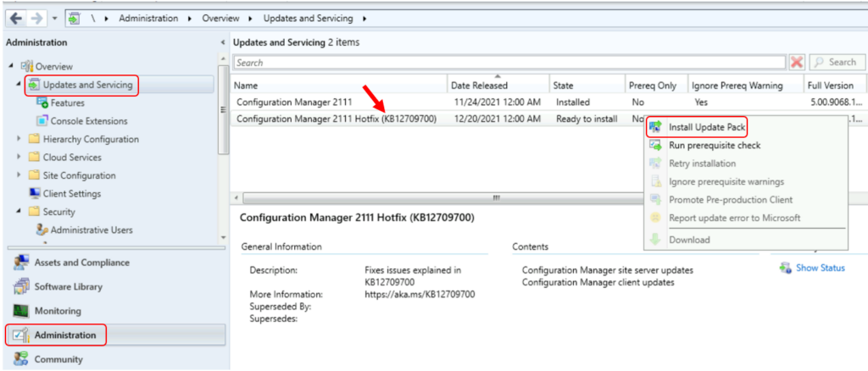Expand the Cloud Services folder
The width and height of the screenshot is (868, 371).
tap(19, 158)
